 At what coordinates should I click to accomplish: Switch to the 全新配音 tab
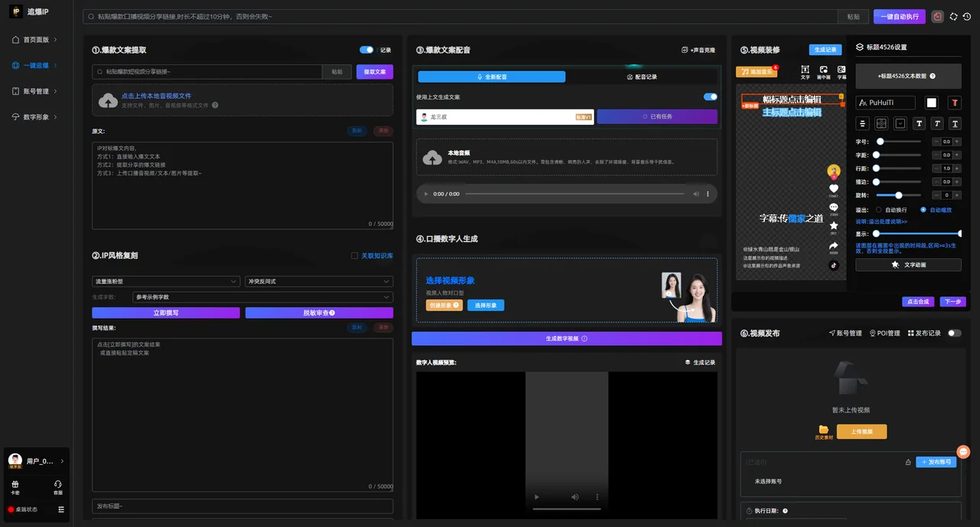tap(492, 77)
